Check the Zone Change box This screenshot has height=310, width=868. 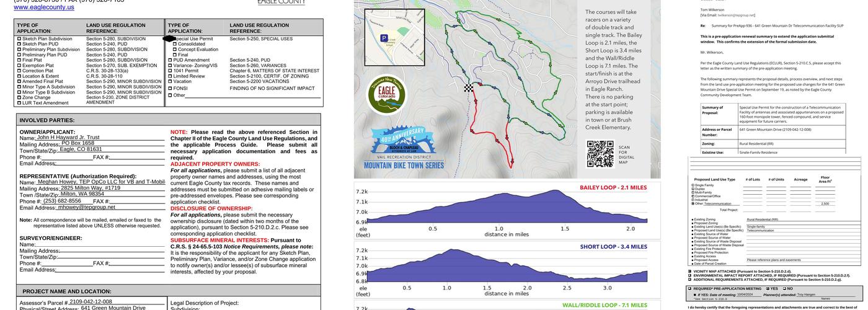click(x=19, y=97)
